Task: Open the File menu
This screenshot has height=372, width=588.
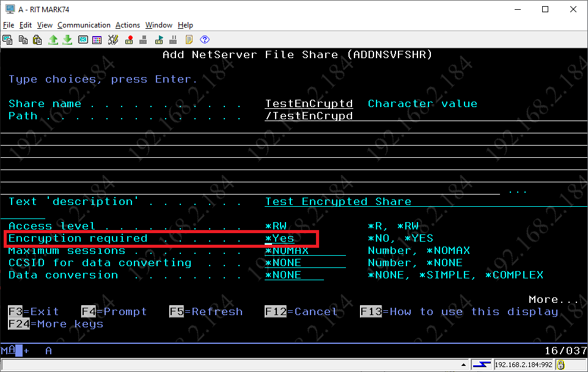Action: 9,25
